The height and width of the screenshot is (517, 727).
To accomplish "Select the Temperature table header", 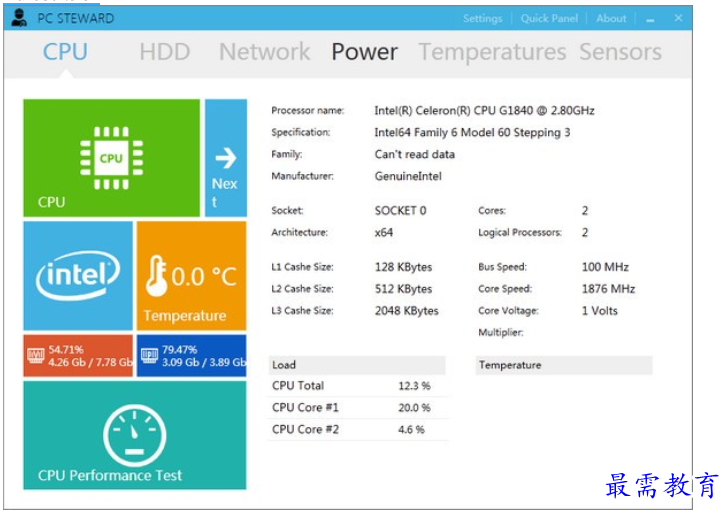I will pyautogui.click(x=564, y=365).
